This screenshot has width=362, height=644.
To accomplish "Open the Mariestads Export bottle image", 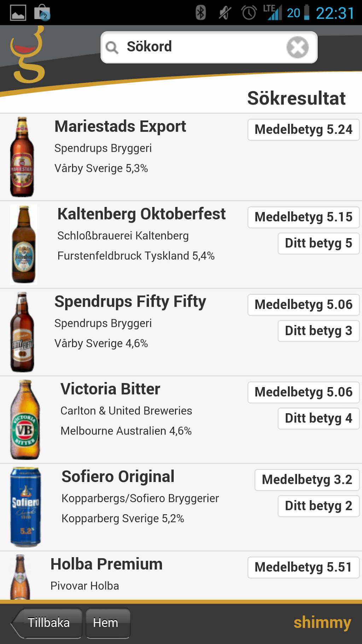I will (22, 157).
